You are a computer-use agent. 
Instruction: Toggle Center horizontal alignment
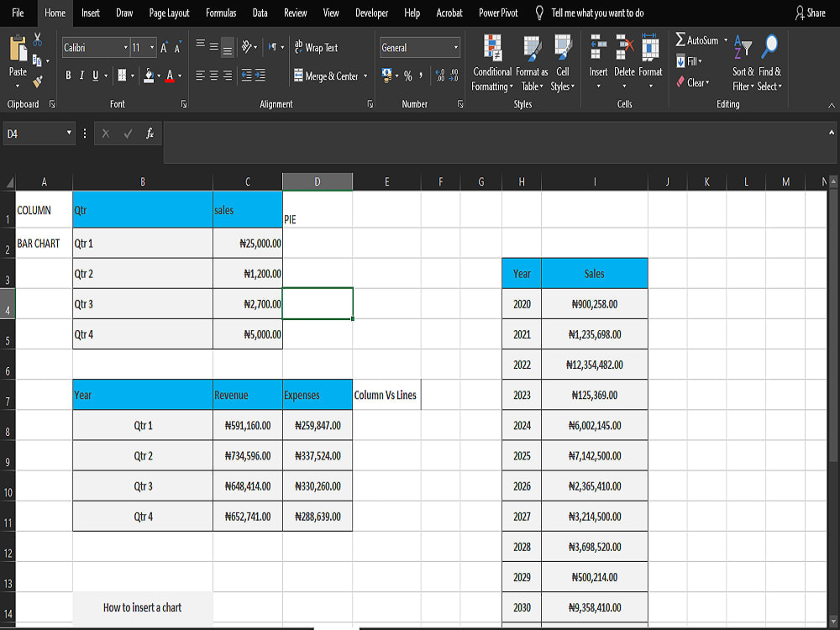click(x=213, y=76)
